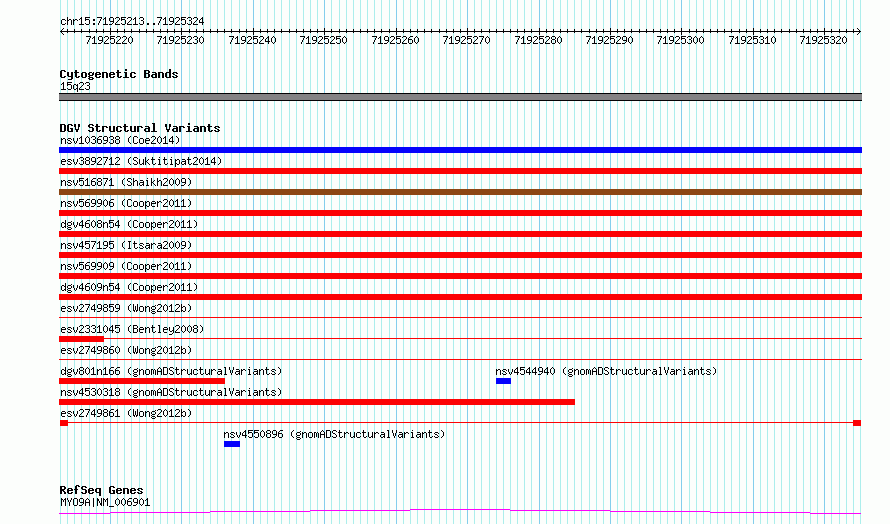Open variant esv2331045 (Bentley2008) label

tap(132, 329)
